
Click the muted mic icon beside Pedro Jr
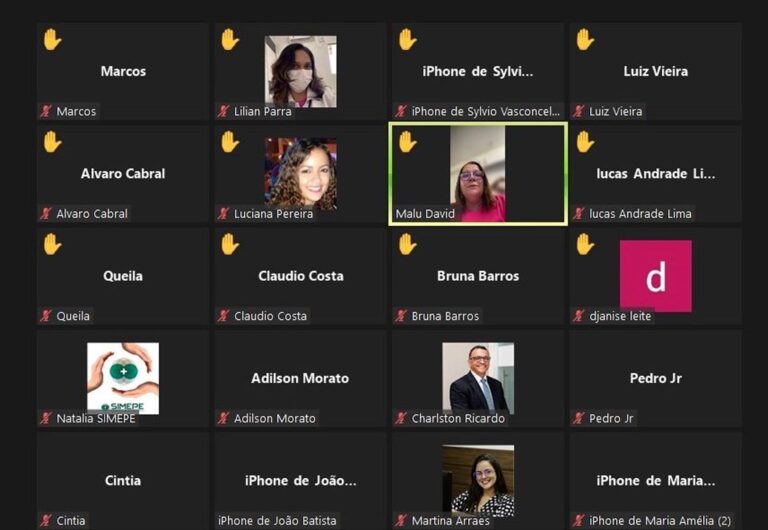(578, 418)
